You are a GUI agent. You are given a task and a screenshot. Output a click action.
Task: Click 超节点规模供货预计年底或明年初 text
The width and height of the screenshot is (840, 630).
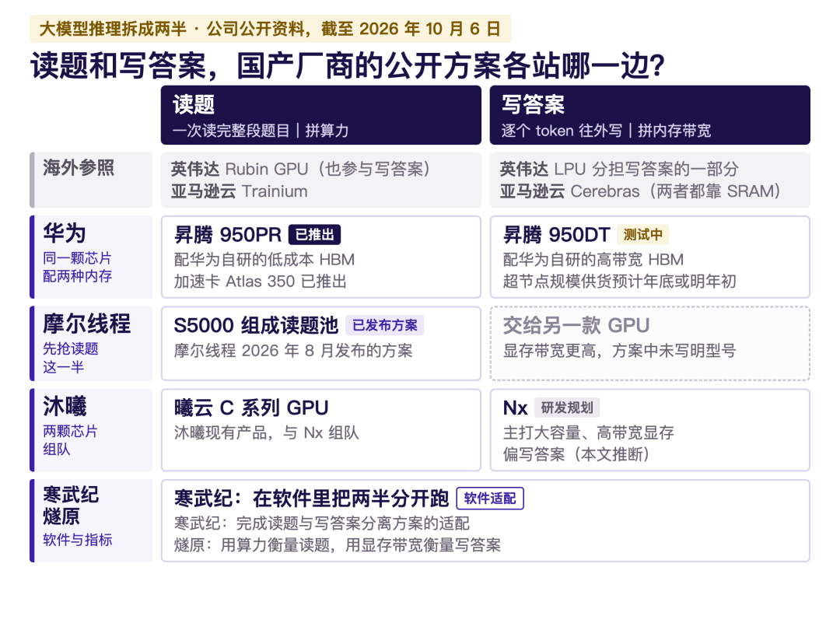click(x=619, y=282)
